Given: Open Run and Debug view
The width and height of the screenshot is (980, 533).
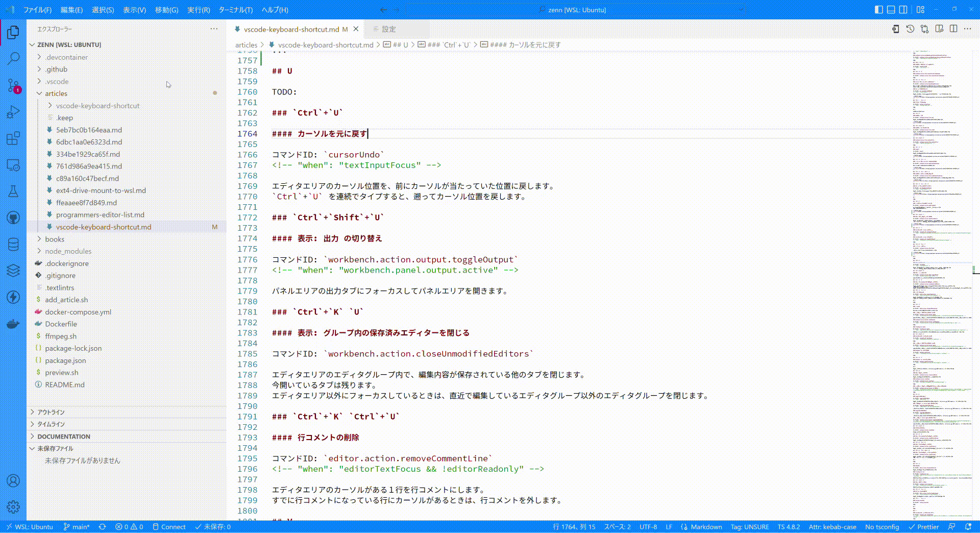Looking at the screenshot, I should click(x=13, y=112).
